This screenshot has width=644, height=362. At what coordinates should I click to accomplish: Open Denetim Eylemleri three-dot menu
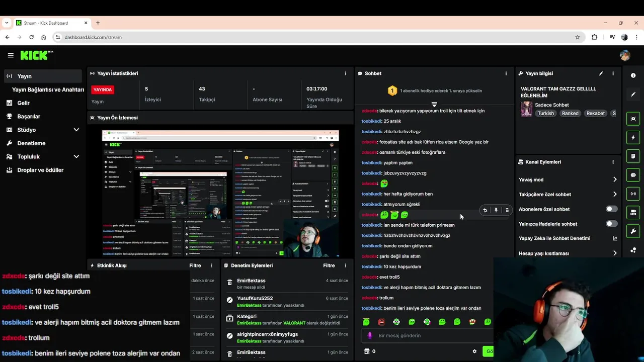(345, 265)
